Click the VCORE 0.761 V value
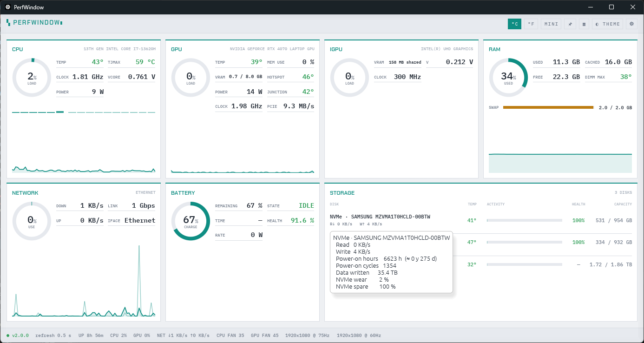The width and height of the screenshot is (644, 343). (x=142, y=77)
